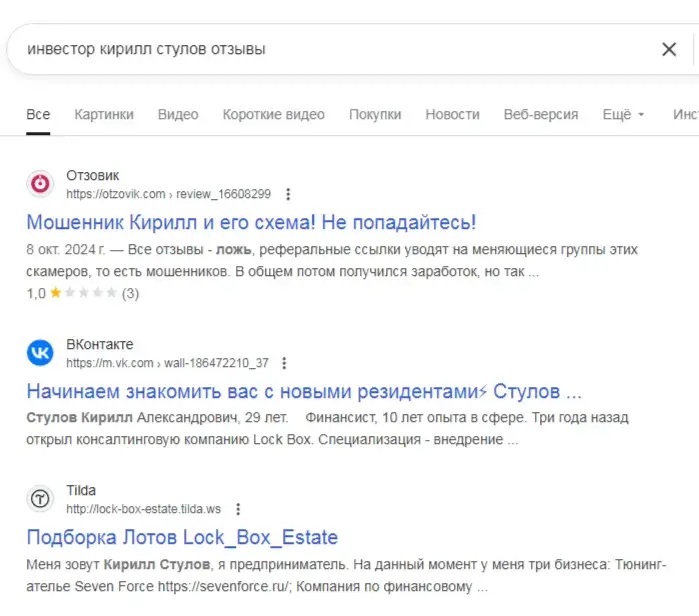The height and width of the screenshot is (616, 699).
Task: Open the Веб-версия tab
Action: (x=541, y=115)
